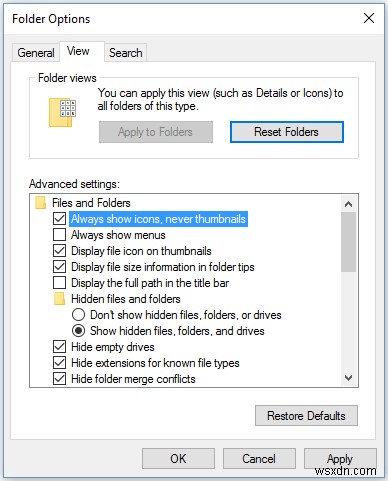Click the Display file icon on thumbnails text
The width and height of the screenshot is (388, 481).
[141, 251]
